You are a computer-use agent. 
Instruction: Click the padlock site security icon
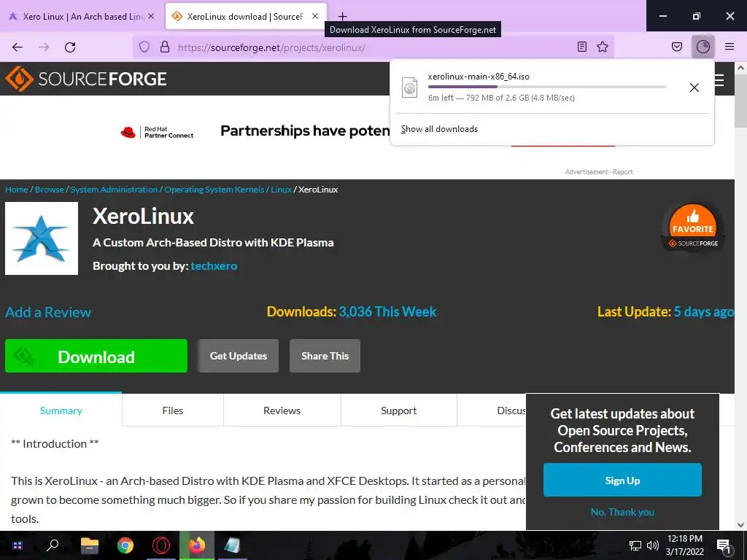point(165,47)
